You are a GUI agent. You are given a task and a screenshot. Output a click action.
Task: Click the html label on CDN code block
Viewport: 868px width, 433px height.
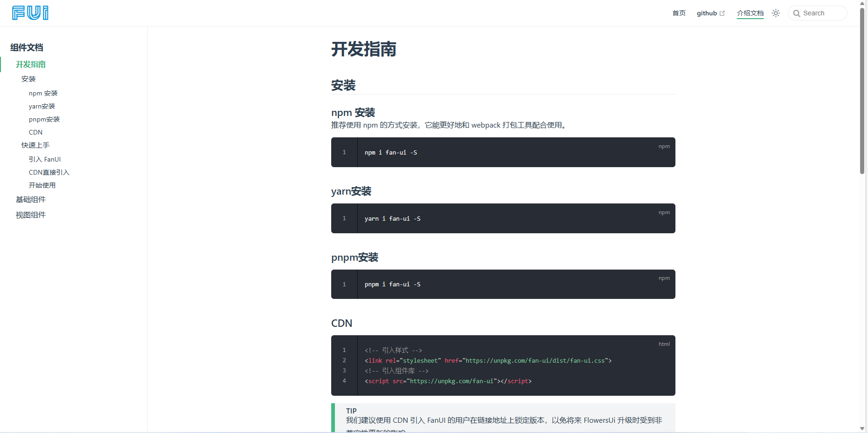pyautogui.click(x=664, y=344)
